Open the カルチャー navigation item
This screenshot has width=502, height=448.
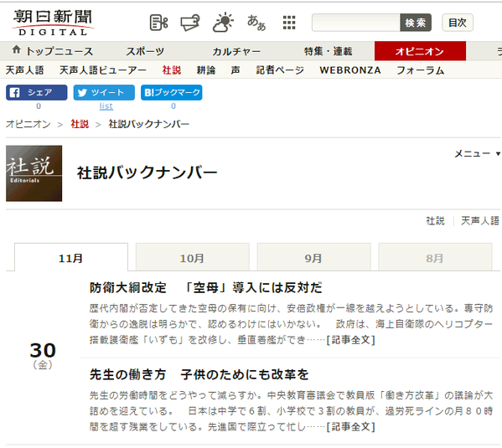pyautogui.click(x=236, y=51)
